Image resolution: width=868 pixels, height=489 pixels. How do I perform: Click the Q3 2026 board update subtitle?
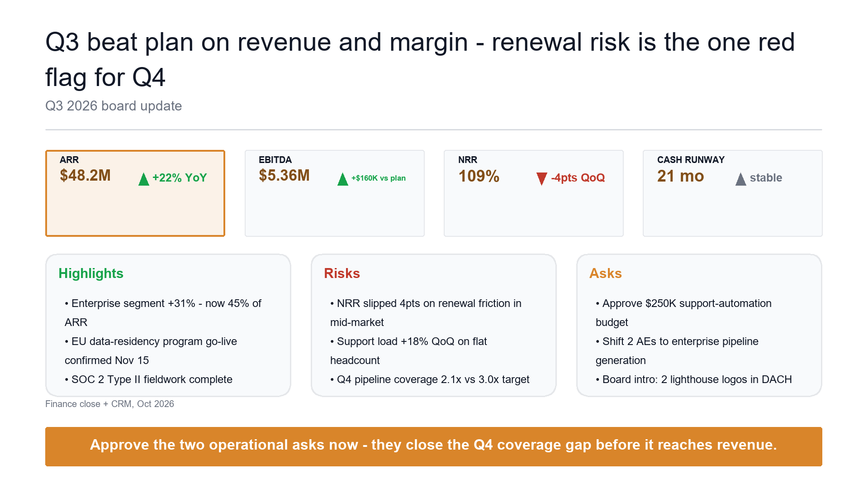click(x=114, y=106)
